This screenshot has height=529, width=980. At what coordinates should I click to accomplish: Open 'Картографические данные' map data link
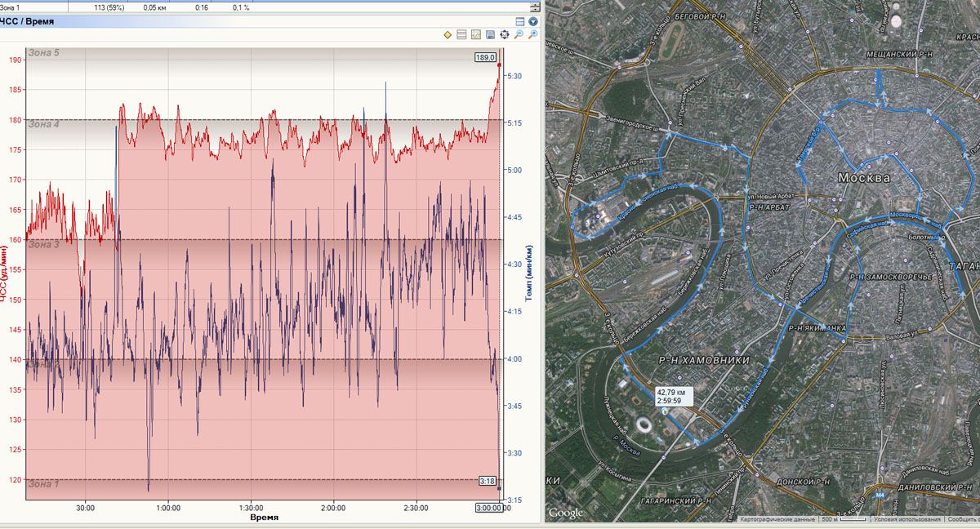pyautogui.click(x=777, y=519)
